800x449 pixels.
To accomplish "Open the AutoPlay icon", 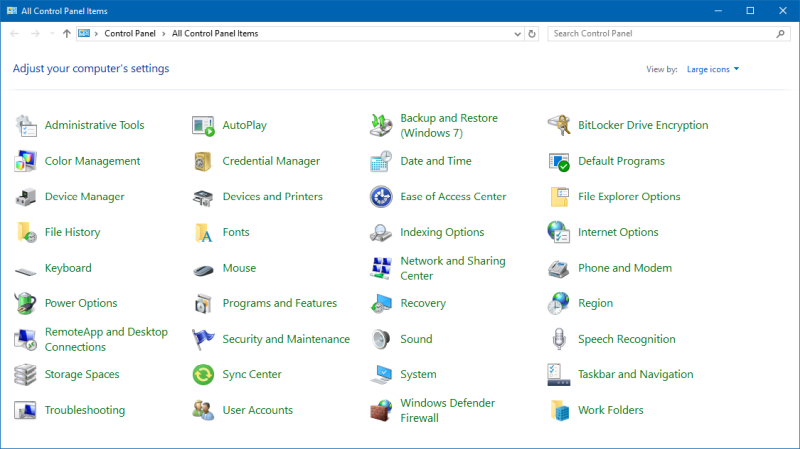I will (203, 126).
